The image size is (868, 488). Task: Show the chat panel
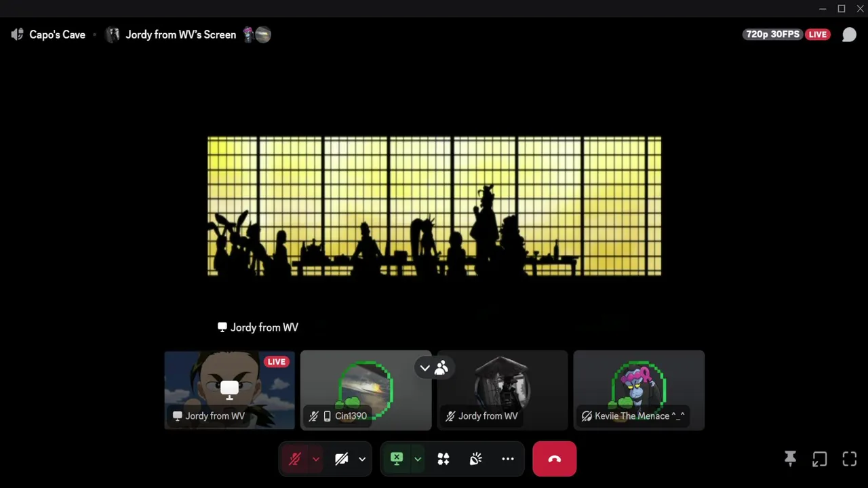pos(849,35)
